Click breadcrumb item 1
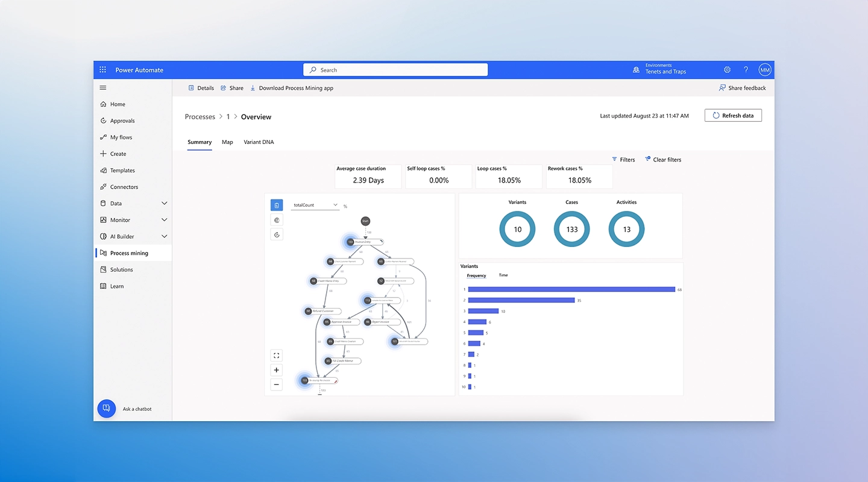Viewport: 868px width, 482px height. [x=228, y=117]
